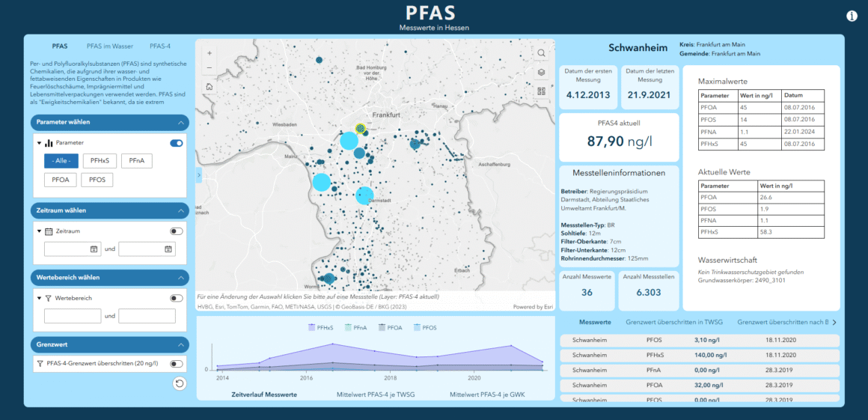Collapse the Zeitraum filter triangle
Image resolution: width=868 pixels, height=420 pixels.
[x=40, y=231]
